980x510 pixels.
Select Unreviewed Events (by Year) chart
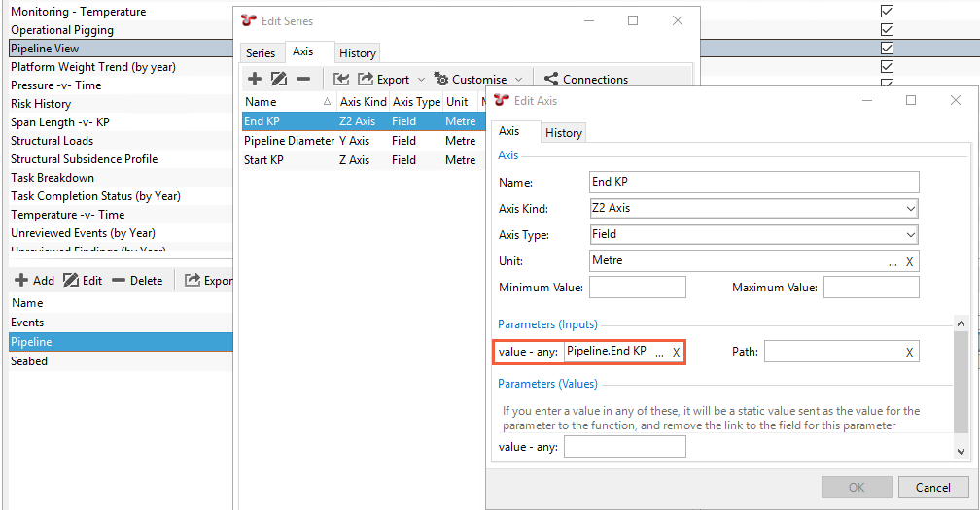(83, 233)
